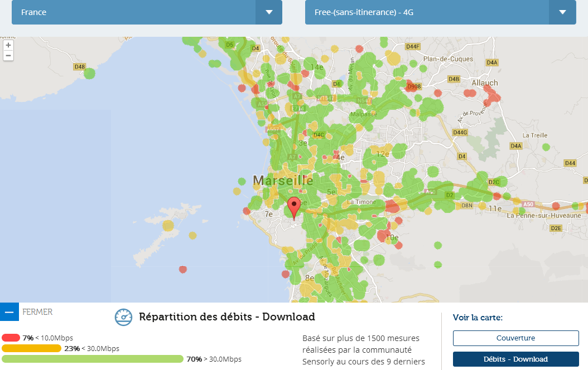
Task: Click the FERMER label to close the panel
Action: (x=37, y=312)
